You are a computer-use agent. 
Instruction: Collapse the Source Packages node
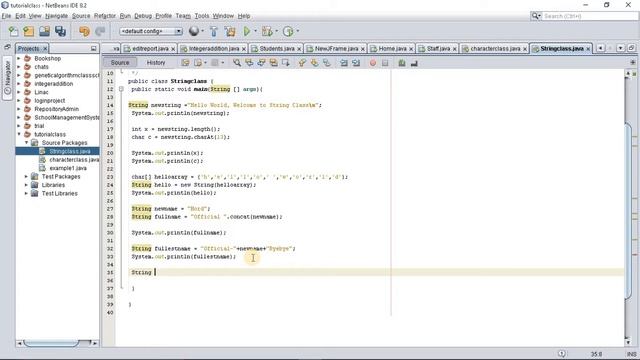click(x=26, y=143)
